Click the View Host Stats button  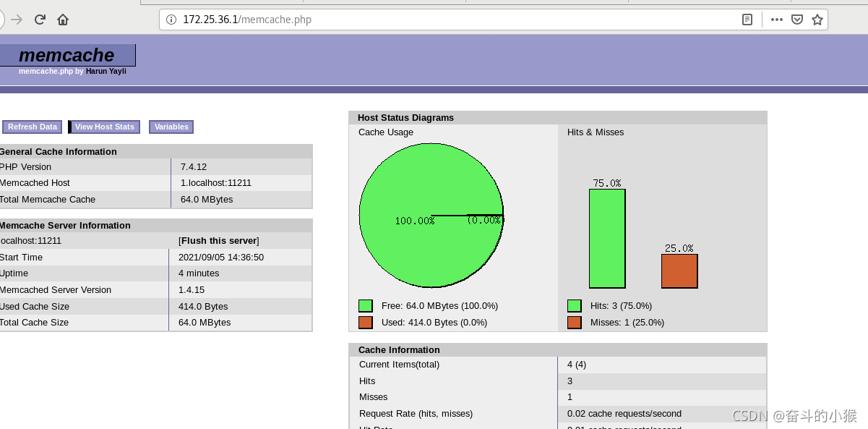point(104,127)
